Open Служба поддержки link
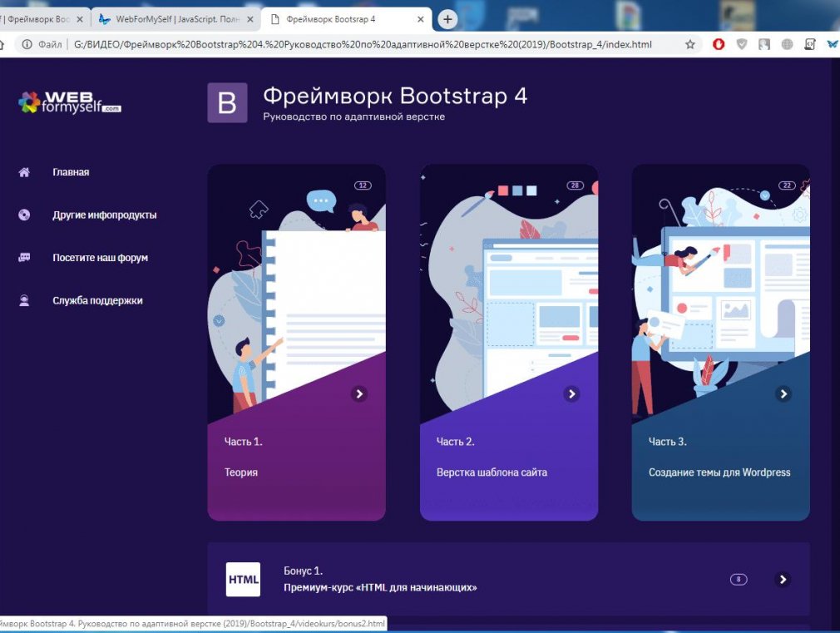The height and width of the screenshot is (633, 840). (97, 300)
